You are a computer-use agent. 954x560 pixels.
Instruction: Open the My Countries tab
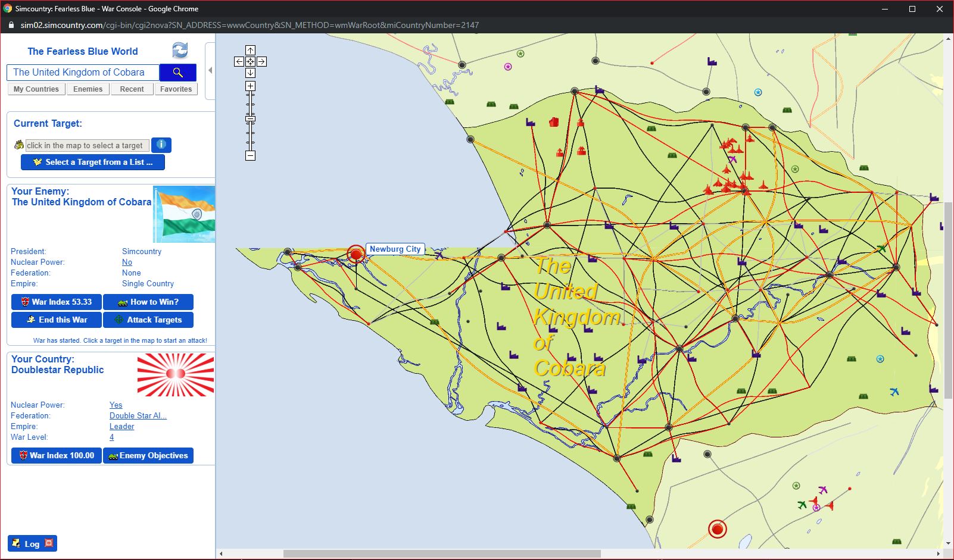[x=36, y=89]
